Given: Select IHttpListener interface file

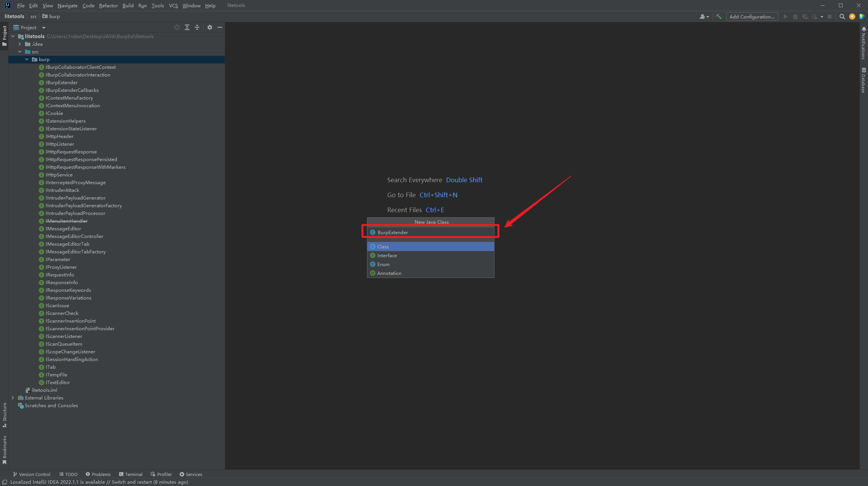Looking at the screenshot, I should click(x=60, y=144).
